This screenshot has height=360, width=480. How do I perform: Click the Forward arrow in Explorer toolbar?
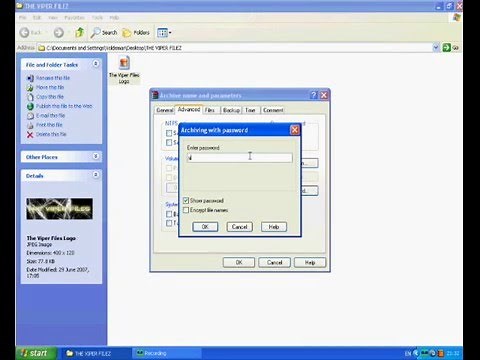59,33
